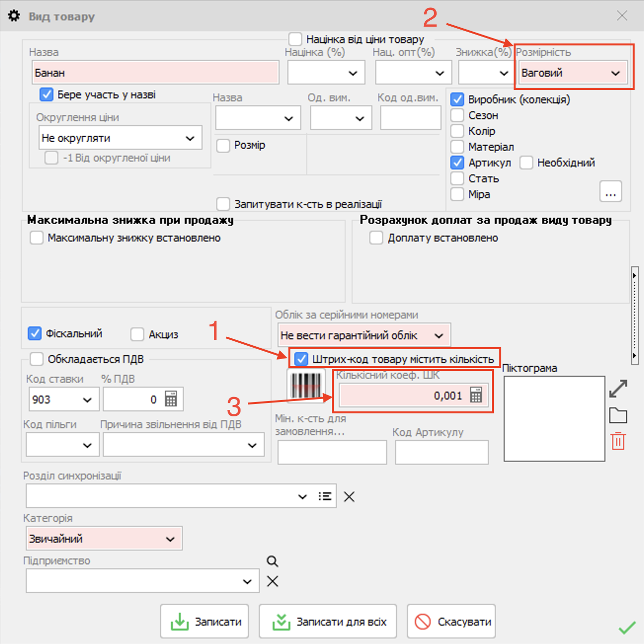This screenshot has width=644, height=644.
Task: Click the Скасувати button
Action: [x=451, y=621]
